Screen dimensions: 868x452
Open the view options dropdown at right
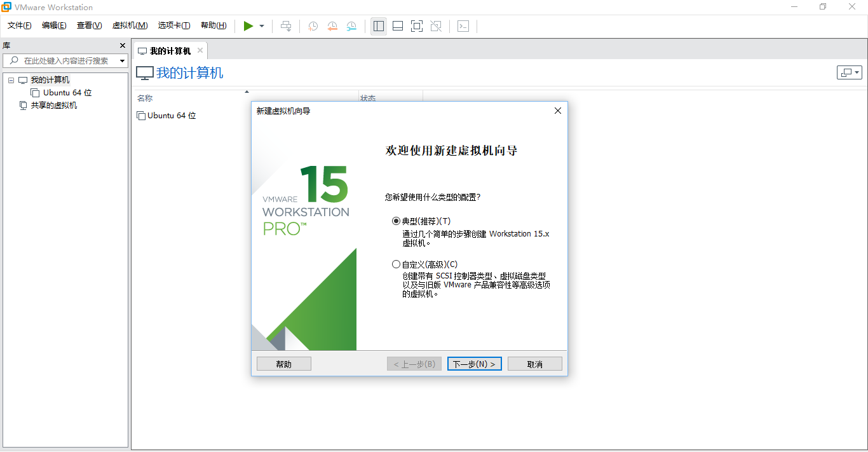(850, 72)
